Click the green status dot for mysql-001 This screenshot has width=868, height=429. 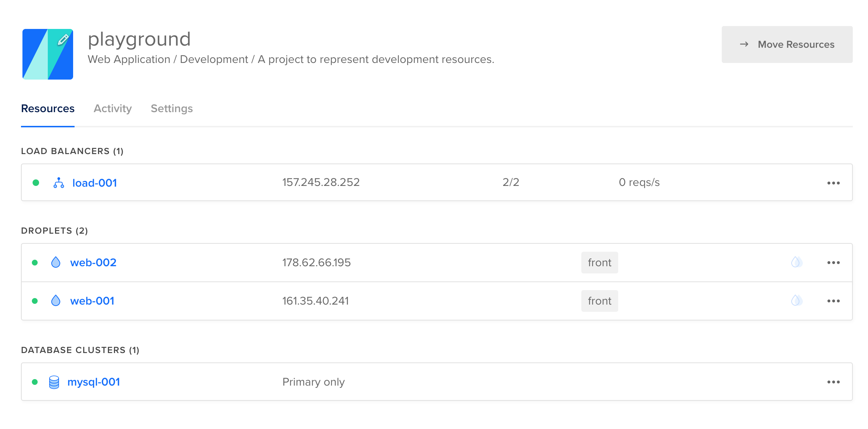[x=35, y=382]
